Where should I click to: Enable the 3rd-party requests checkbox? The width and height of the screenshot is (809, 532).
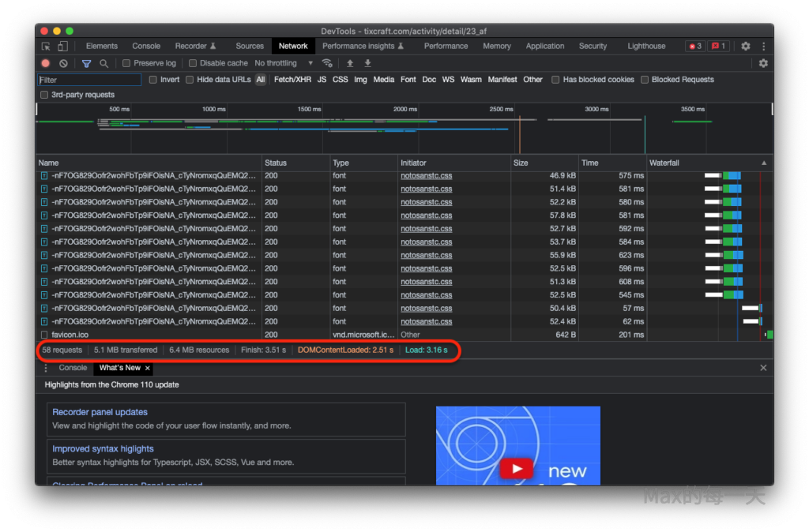44,95
